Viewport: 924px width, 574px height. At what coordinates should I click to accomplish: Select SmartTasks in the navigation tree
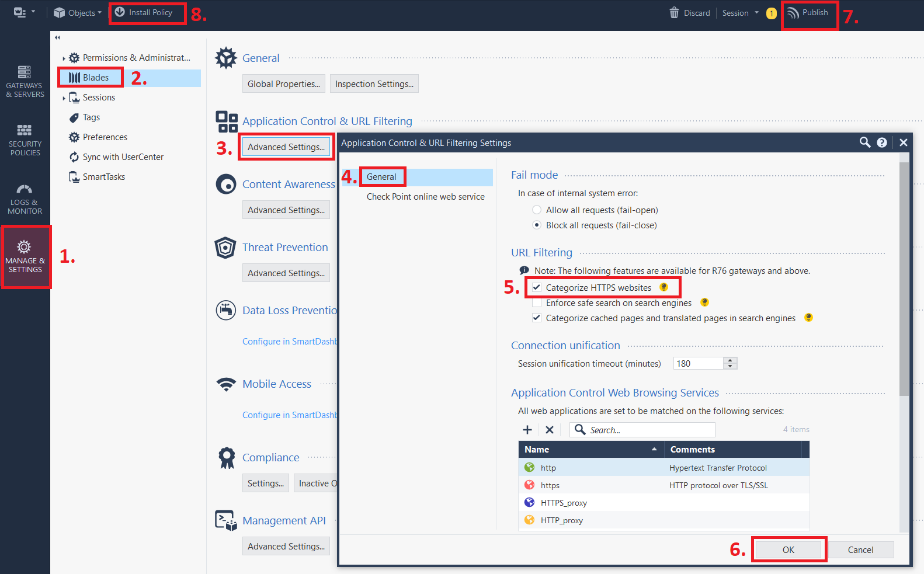pyautogui.click(x=103, y=177)
